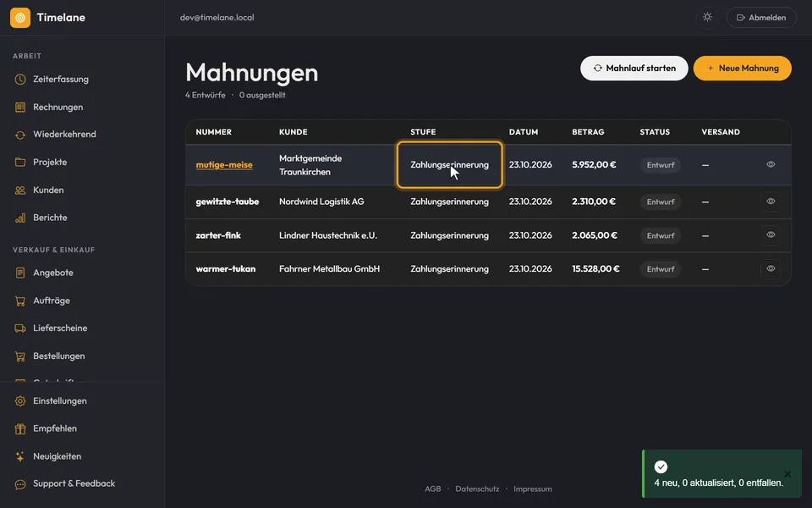The image size is (812, 508).
Task: Click the Abmelden logout button
Action: 761,18
